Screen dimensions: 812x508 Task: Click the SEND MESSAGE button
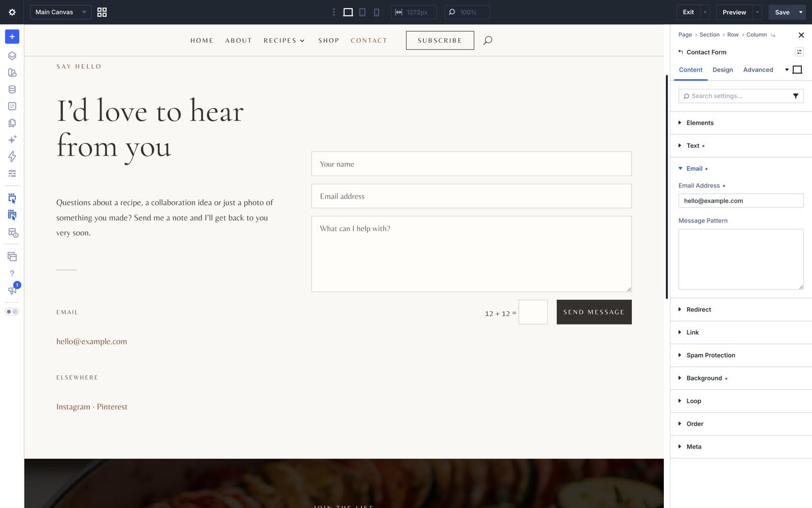(594, 312)
